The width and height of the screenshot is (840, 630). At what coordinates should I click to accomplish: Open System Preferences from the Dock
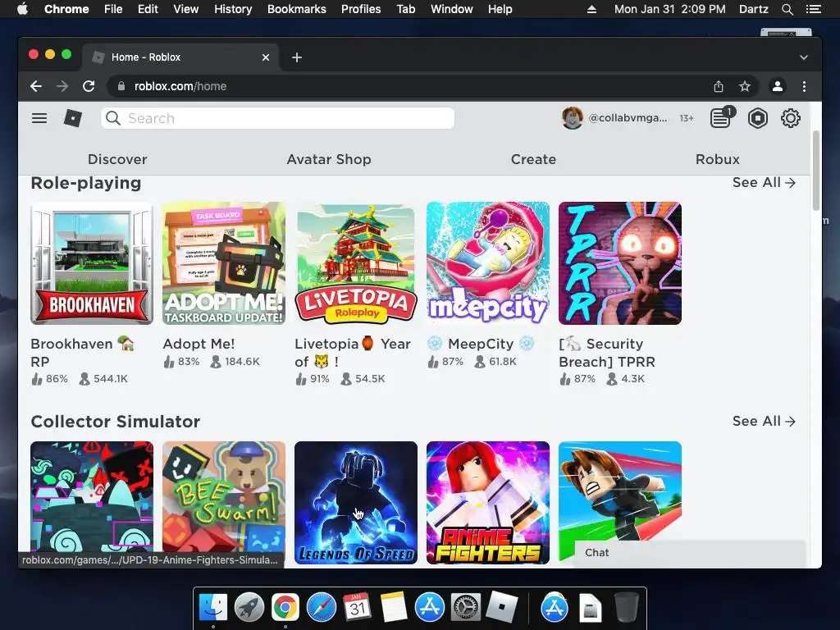[466, 608]
